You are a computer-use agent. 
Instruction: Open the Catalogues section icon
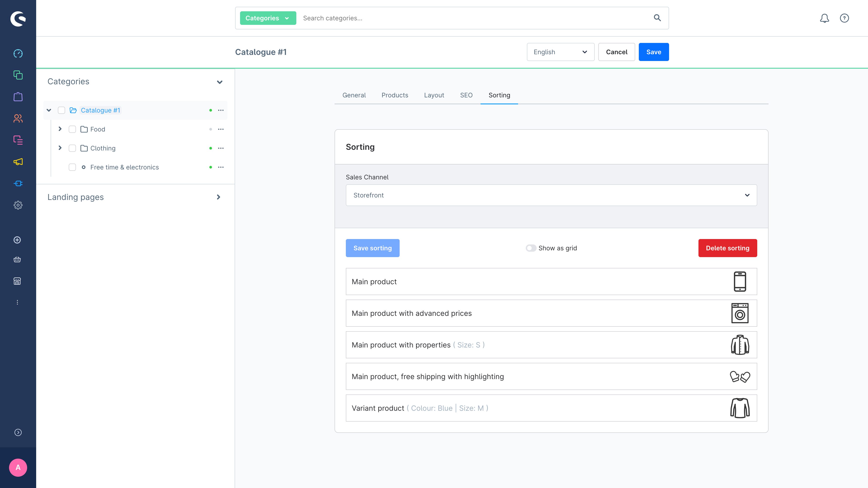pos(18,75)
